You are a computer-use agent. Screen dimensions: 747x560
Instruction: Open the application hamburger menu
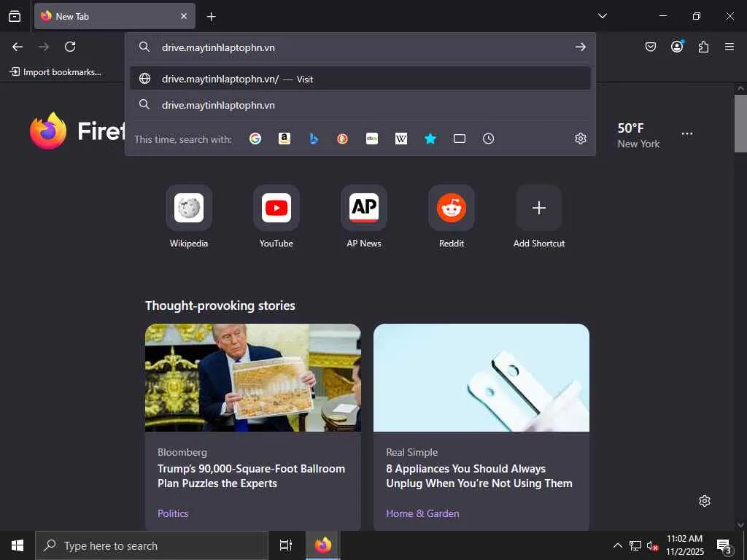pyautogui.click(x=729, y=47)
